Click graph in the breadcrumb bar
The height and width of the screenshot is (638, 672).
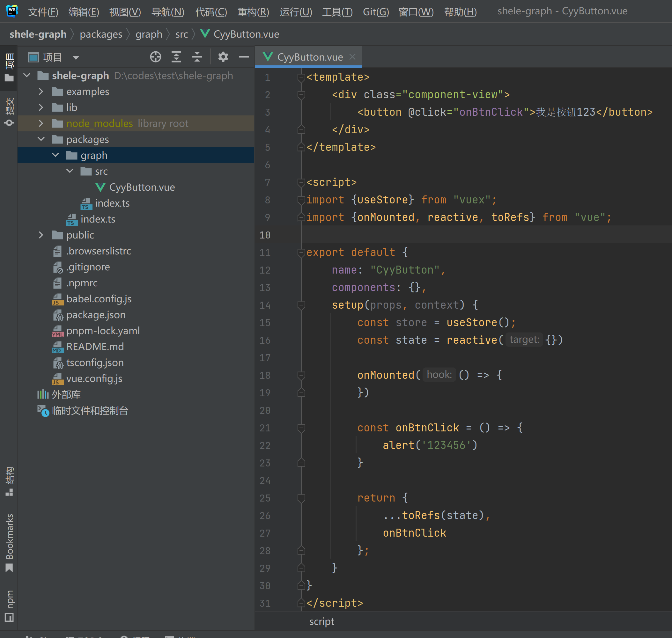[149, 34]
